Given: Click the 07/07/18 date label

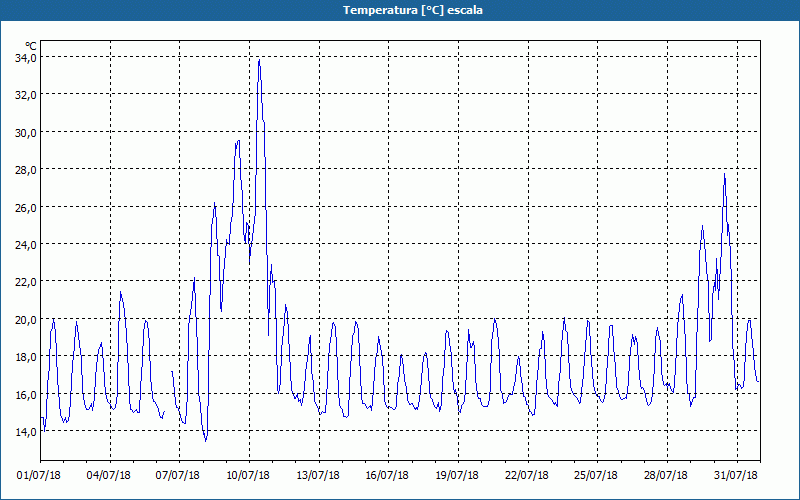Looking at the screenshot, I should [178, 475].
